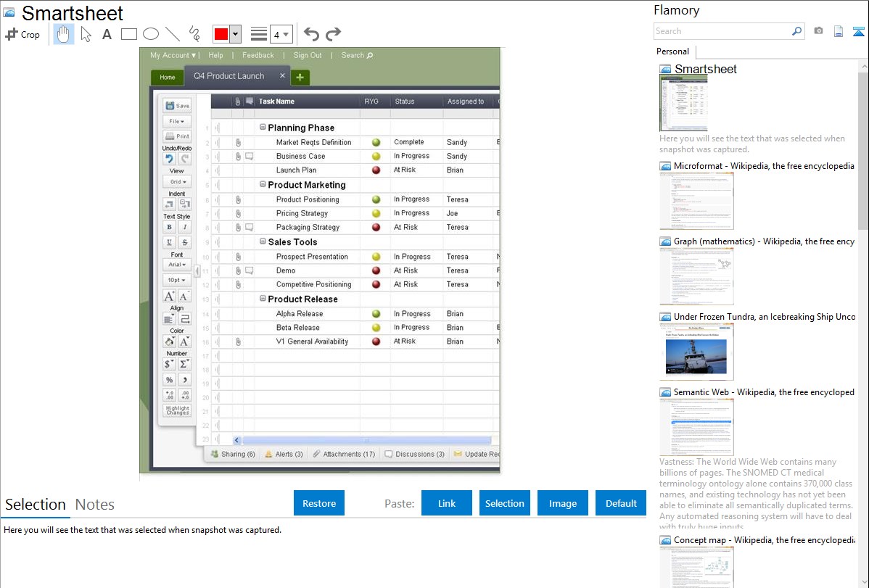
Task: Select the Crop tool in Flamory toolbar
Action: pyautogui.click(x=22, y=34)
